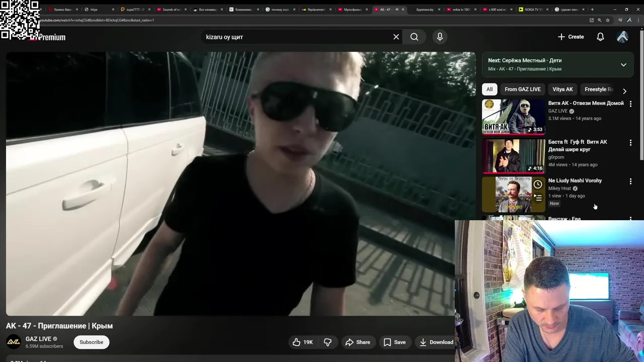Open the account avatar menu
Screen dimensions: 644x362
point(622,37)
